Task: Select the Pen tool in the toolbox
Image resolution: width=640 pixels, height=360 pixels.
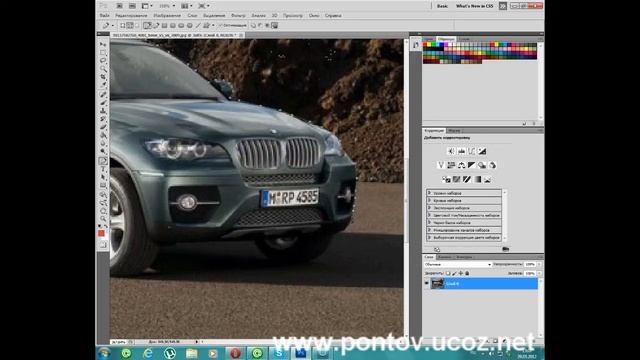Action: [103, 161]
